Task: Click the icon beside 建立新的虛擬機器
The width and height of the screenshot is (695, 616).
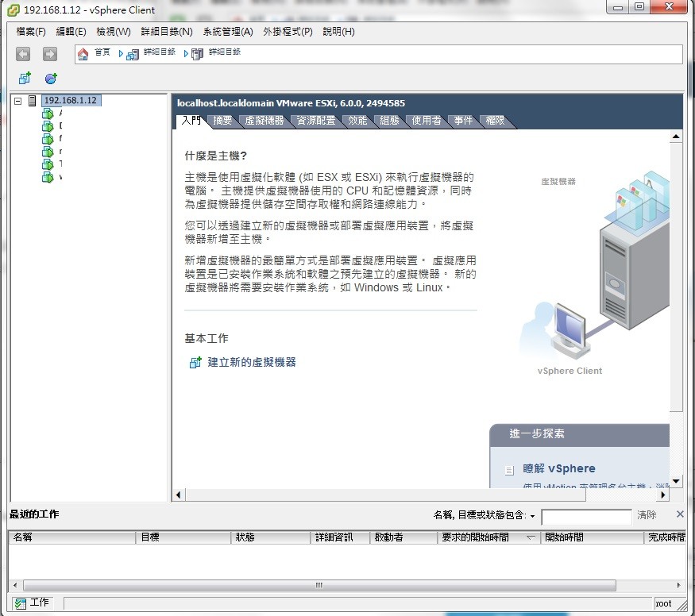Action: [x=195, y=362]
